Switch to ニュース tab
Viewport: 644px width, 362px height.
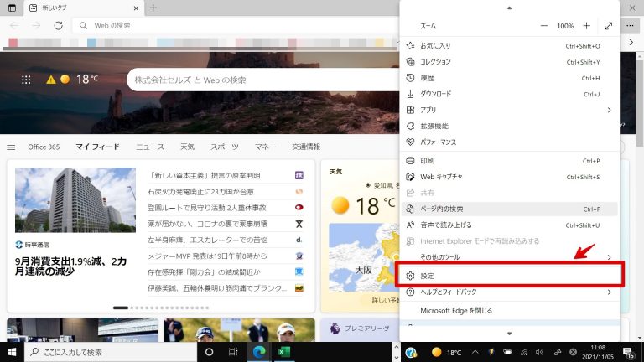click(150, 147)
